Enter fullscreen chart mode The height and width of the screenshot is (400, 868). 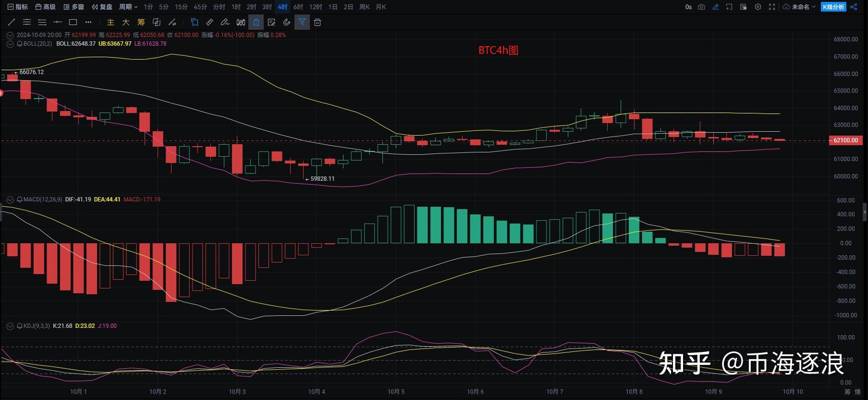coord(772,7)
